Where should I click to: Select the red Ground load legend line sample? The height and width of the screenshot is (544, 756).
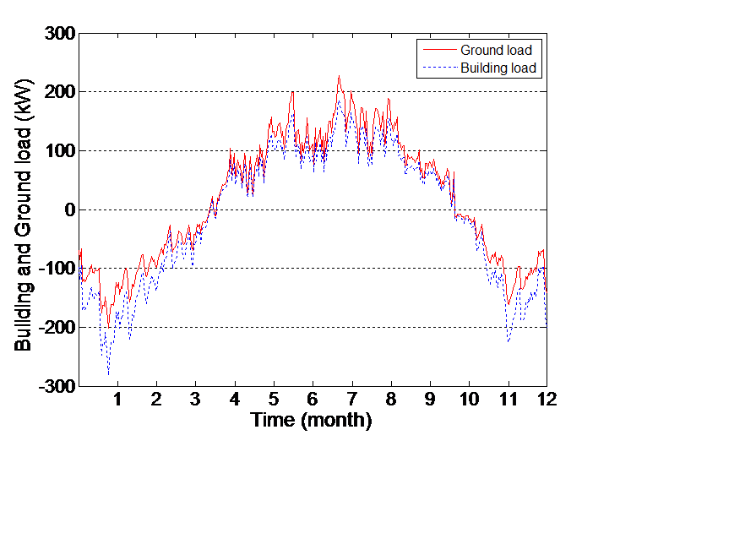pos(440,50)
